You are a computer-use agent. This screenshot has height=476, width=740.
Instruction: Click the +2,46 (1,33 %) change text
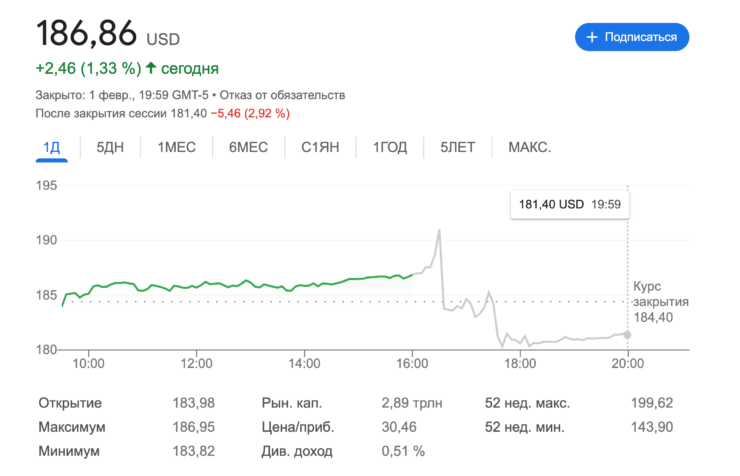[x=88, y=68]
